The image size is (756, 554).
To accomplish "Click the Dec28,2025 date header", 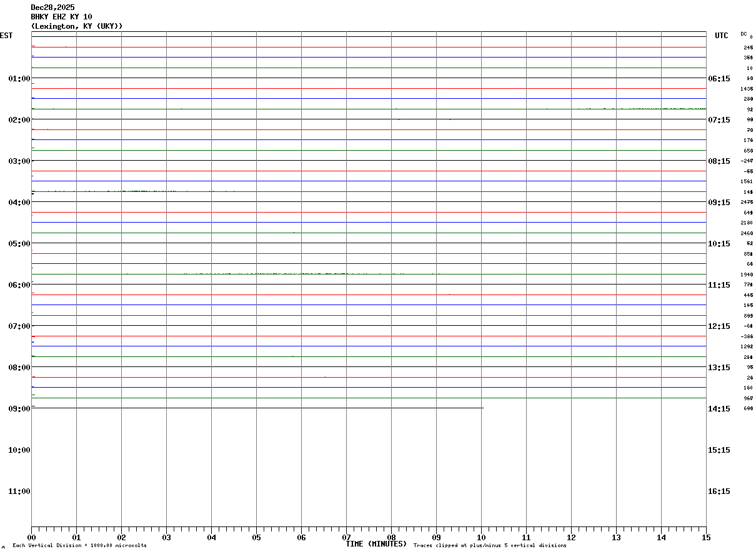I will (x=52, y=8).
